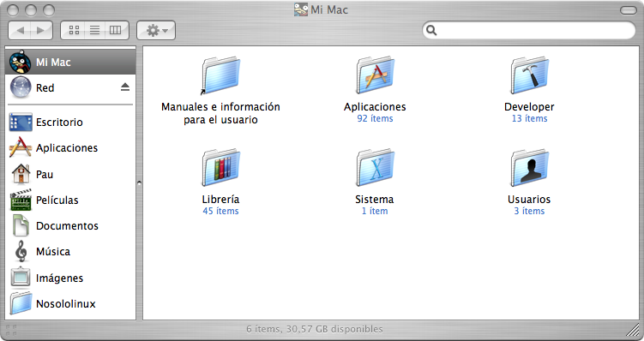Open Aplicaciones in the sidebar
The height and width of the screenshot is (341, 644).
70,147
